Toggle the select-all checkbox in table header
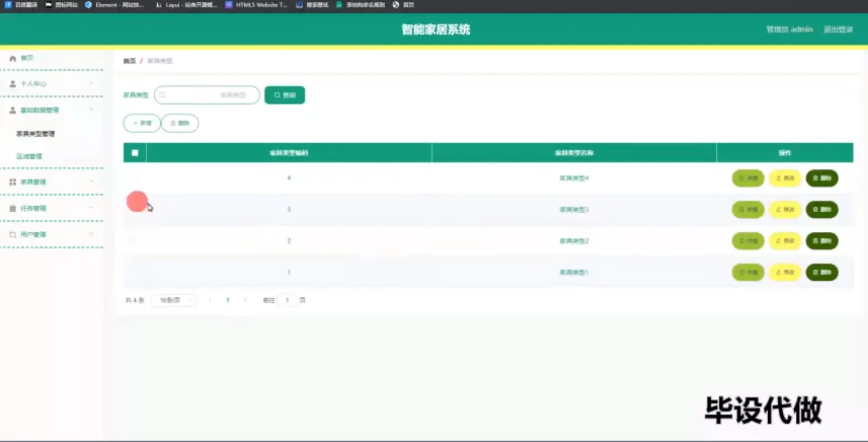Screen dimensions: 868x442 [x=134, y=153]
